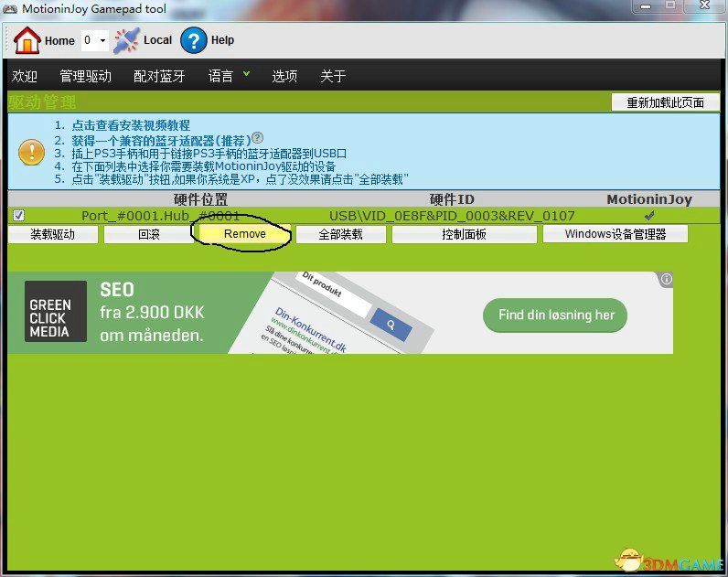This screenshot has width=728, height=577.
Task: Click the SEO fra 2.900 DKK ad text
Action: point(152,312)
